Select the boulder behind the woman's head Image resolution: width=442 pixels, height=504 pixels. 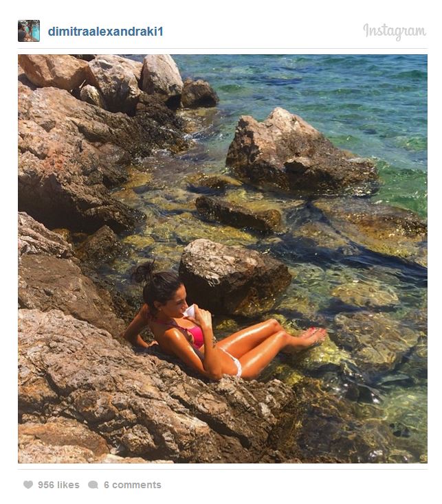click(x=234, y=277)
